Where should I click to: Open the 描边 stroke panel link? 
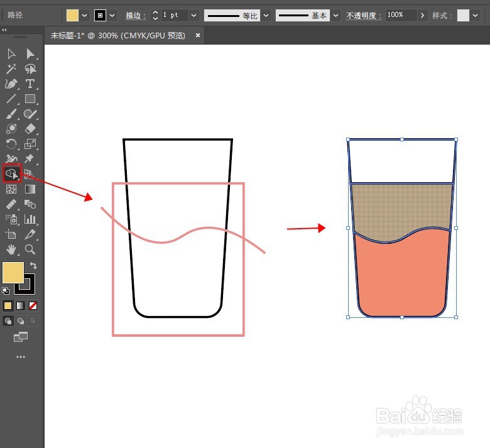[136, 15]
